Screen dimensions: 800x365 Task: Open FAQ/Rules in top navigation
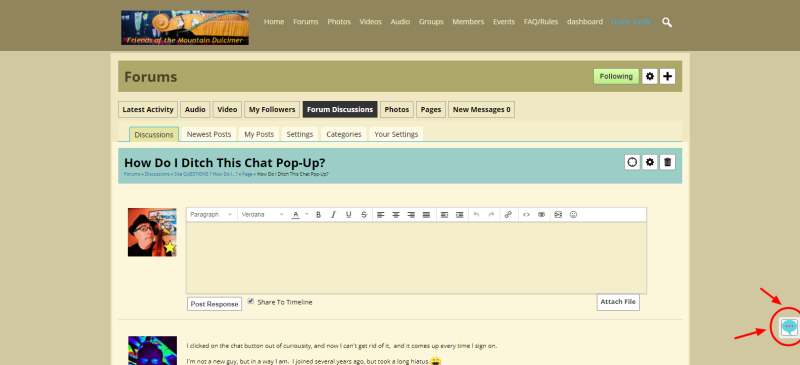541,22
